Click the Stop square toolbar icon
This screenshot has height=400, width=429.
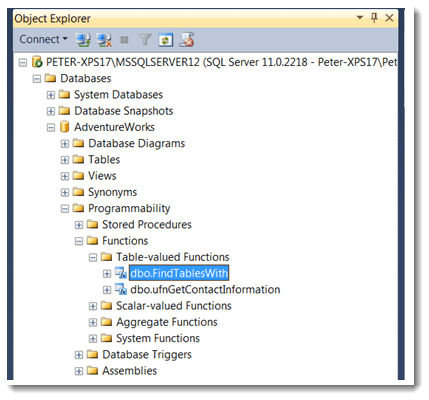pos(124,40)
